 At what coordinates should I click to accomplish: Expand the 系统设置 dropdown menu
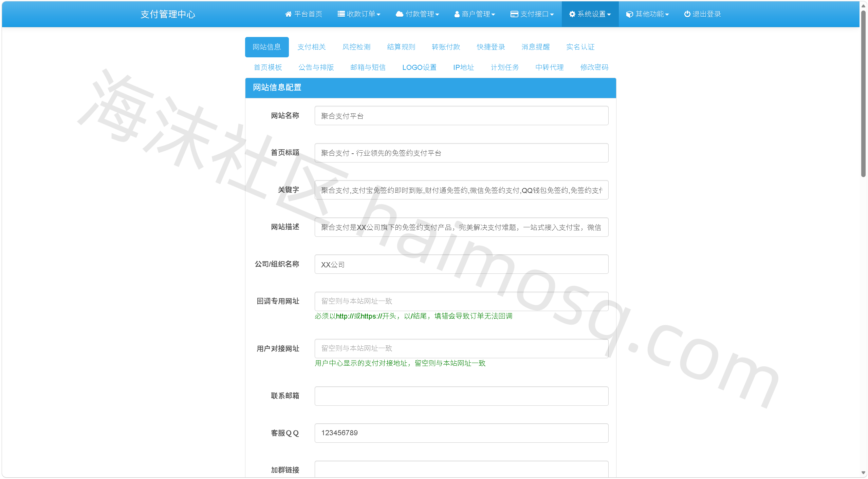click(590, 14)
